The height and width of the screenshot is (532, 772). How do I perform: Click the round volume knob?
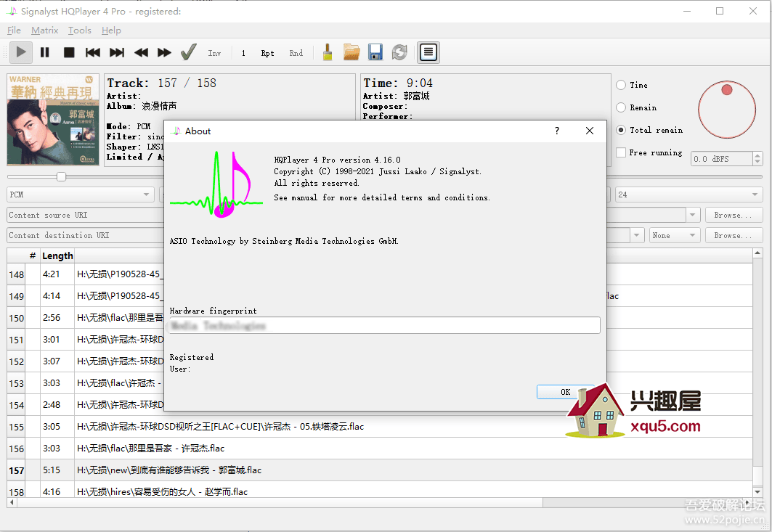pyautogui.click(x=727, y=110)
